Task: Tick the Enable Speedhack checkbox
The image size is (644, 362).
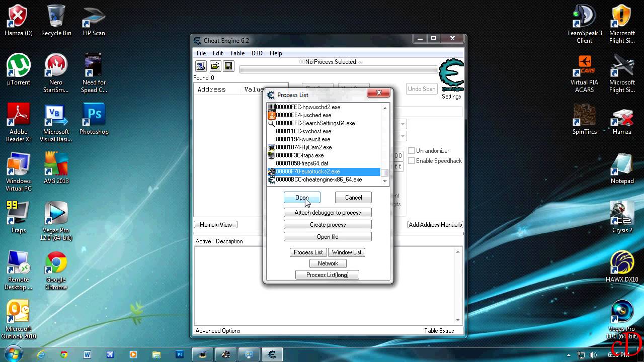Action: coord(411,161)
